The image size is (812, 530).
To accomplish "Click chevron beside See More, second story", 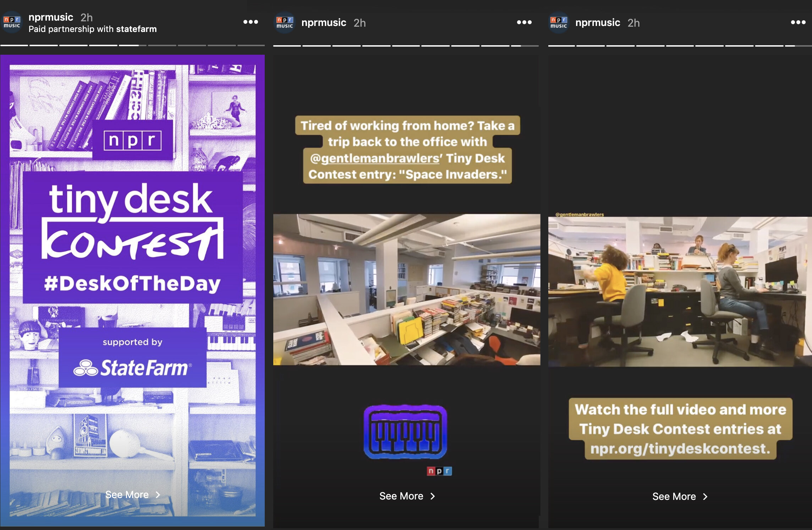I will coord(432,496).
